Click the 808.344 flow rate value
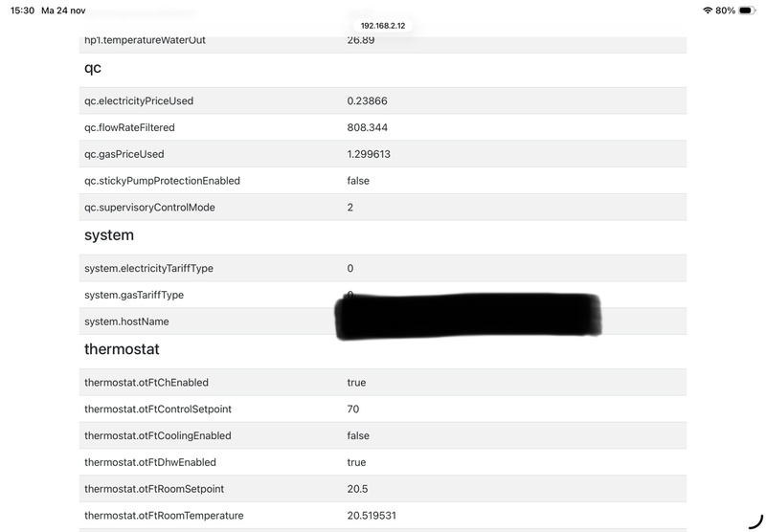 pos(367,127)
